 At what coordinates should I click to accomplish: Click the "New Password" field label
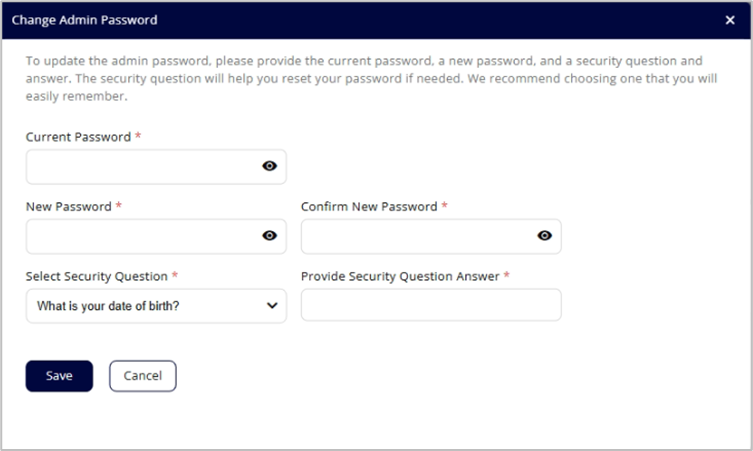[69, 206]
